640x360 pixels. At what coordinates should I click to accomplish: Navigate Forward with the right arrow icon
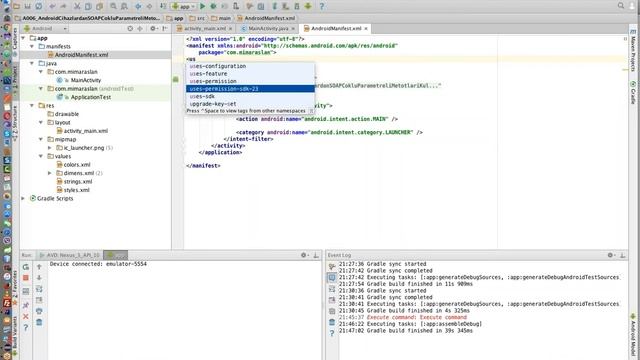pos(149,6)
